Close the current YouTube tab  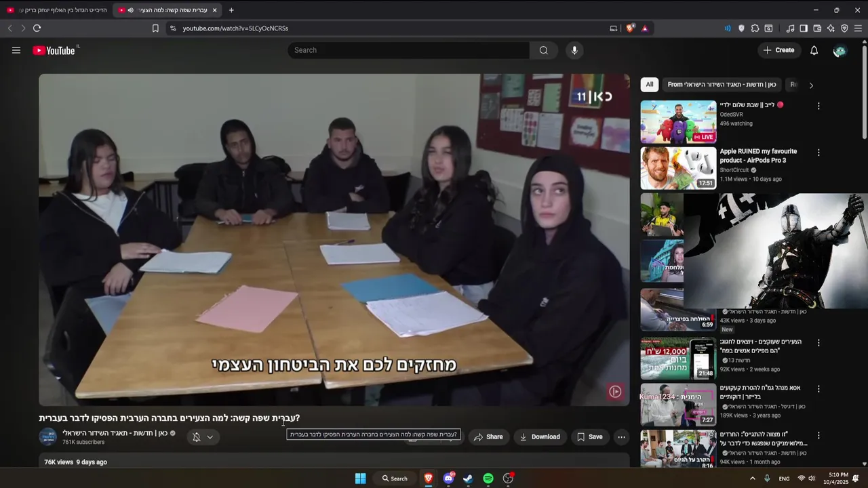pos(215,10)
